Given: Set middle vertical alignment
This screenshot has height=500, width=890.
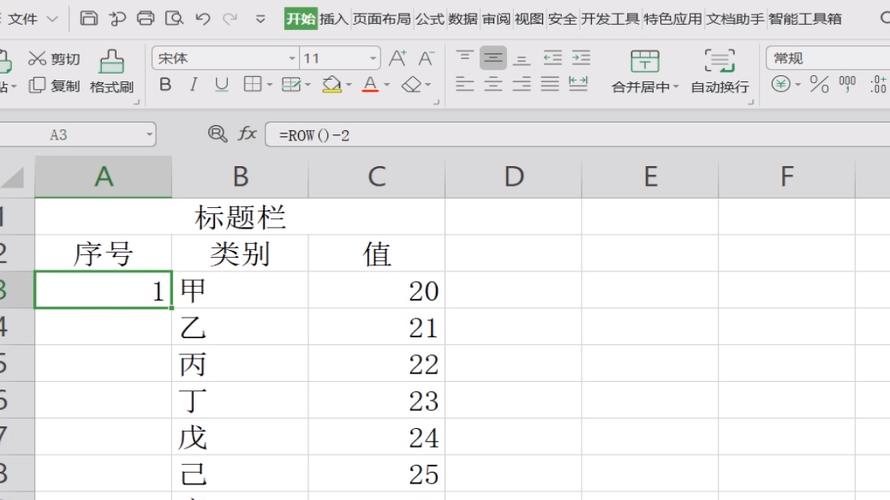Looking at the screenshot, I should (x=493, y=58).
